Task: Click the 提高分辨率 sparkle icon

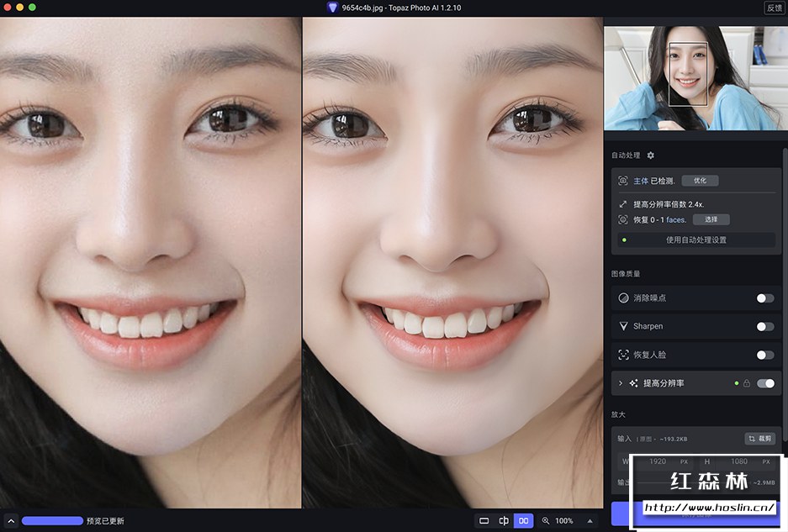Action: tap(634, 383)
